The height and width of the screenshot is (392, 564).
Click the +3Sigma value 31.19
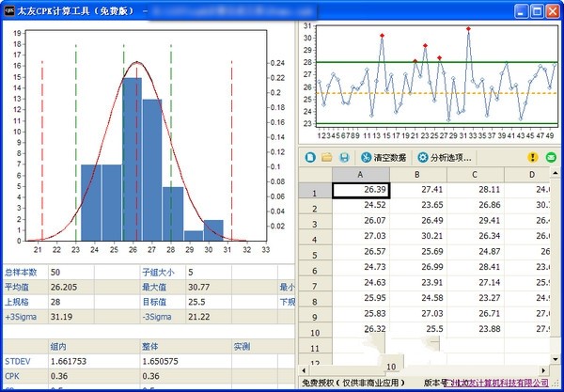click(61, 317)
